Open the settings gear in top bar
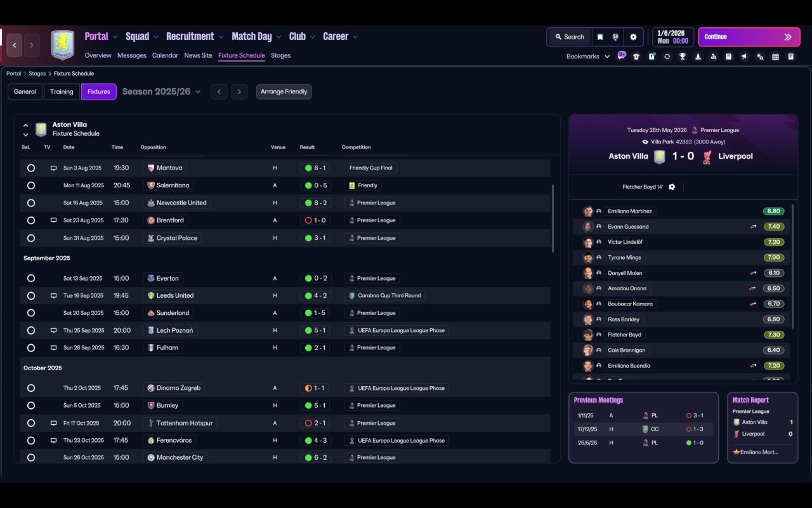The height and width of the screenshot is (508, 812). [633, 37]
